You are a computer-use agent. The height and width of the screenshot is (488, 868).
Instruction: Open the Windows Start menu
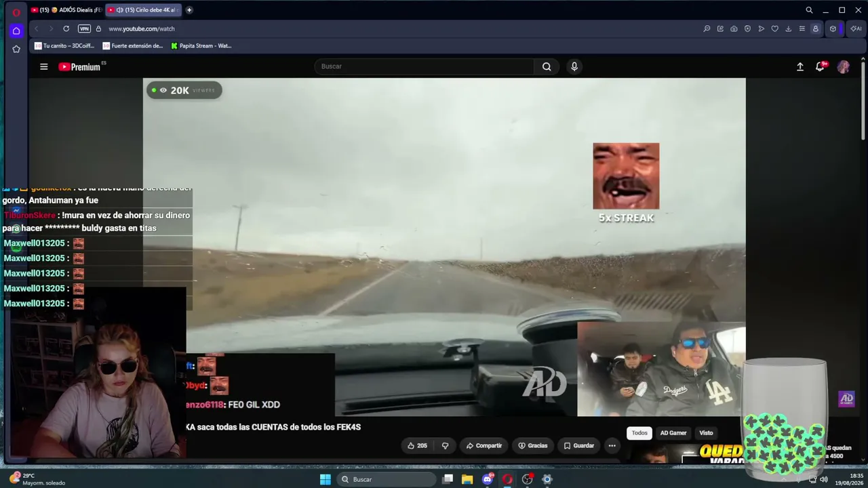click(x=325, y=479)
